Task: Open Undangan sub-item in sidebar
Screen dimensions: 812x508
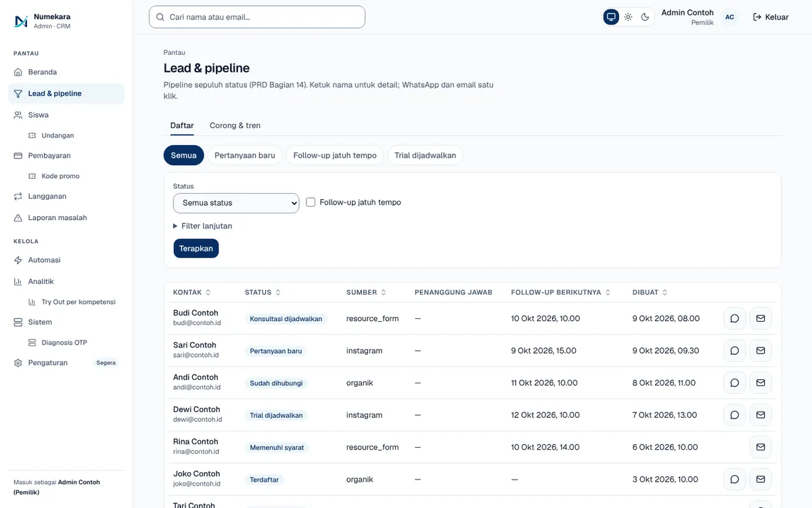Action: [x=73, y=135]
